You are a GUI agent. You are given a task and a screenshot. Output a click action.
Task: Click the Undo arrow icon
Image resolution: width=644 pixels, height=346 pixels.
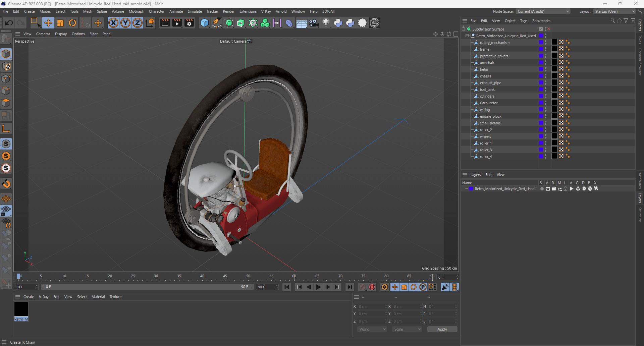[9, 23]
